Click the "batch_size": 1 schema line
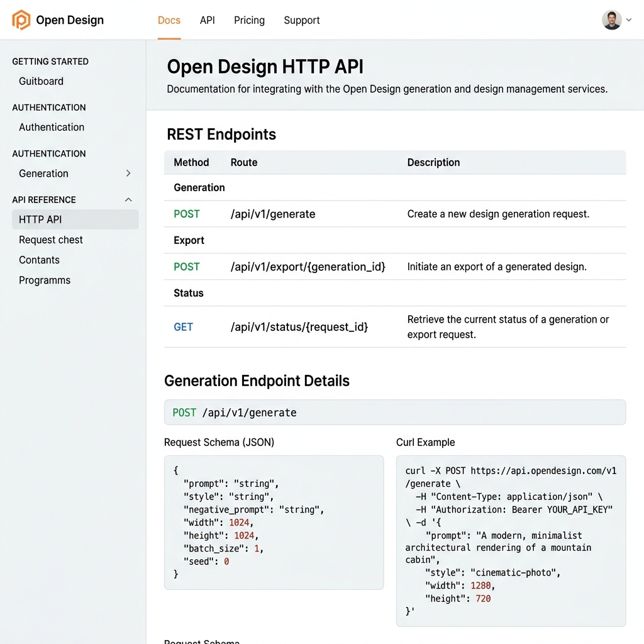The width and height of the screenshot is (644, 644). (x=223, y=548)
